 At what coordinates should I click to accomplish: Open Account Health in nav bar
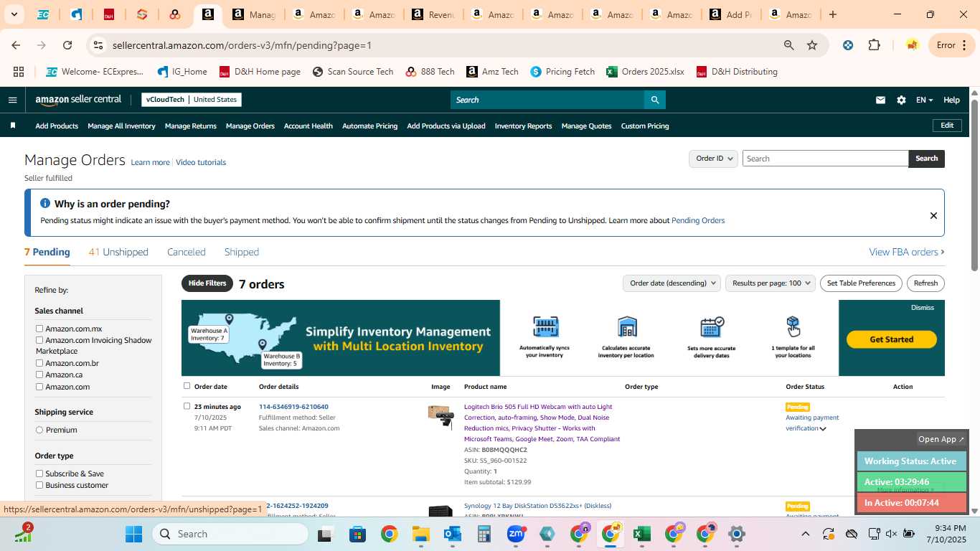click(308, 126)
